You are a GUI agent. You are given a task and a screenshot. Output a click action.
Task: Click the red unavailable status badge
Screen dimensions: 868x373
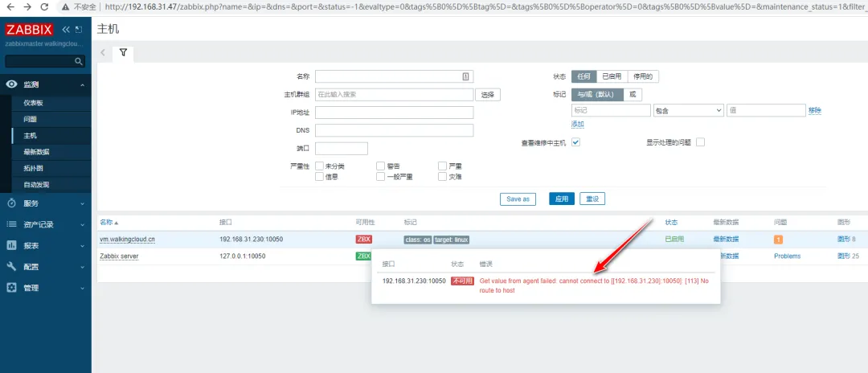coord(462,281)
